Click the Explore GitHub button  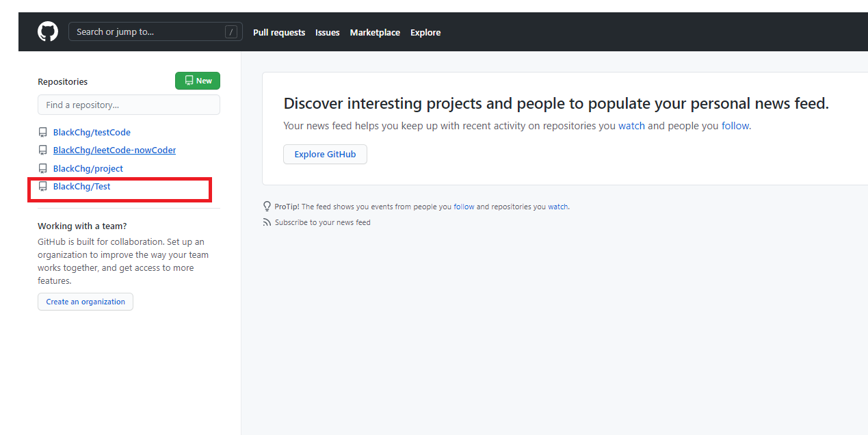(325, 154)
